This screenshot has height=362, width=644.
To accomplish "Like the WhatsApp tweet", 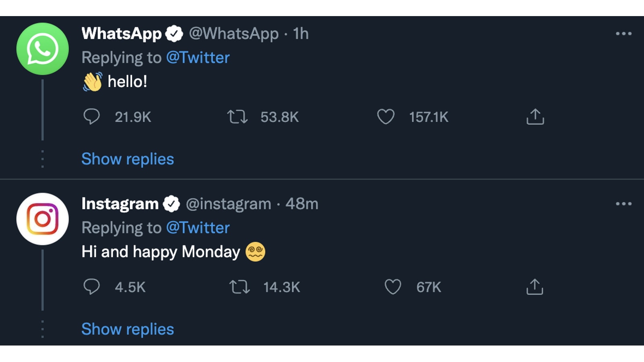I will click(386, 117).
